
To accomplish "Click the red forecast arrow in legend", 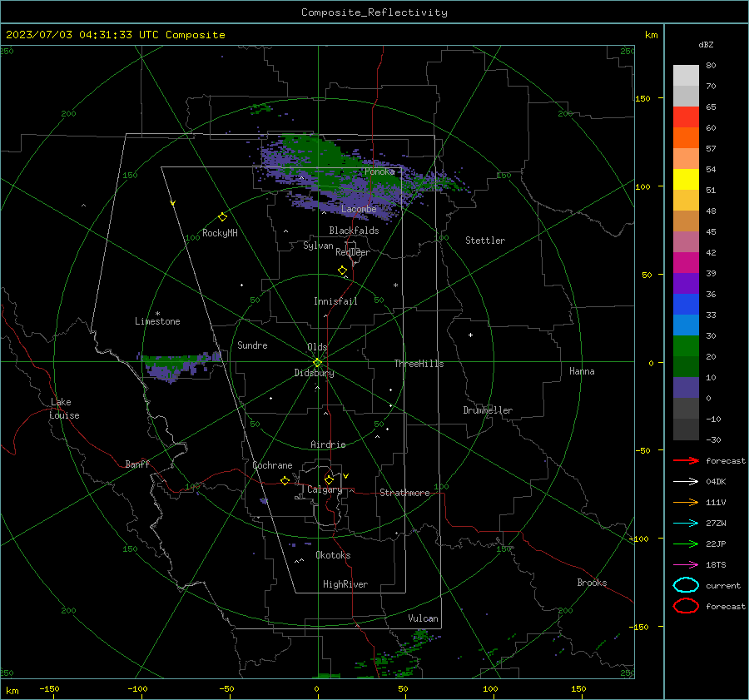I will click(686, 460).
